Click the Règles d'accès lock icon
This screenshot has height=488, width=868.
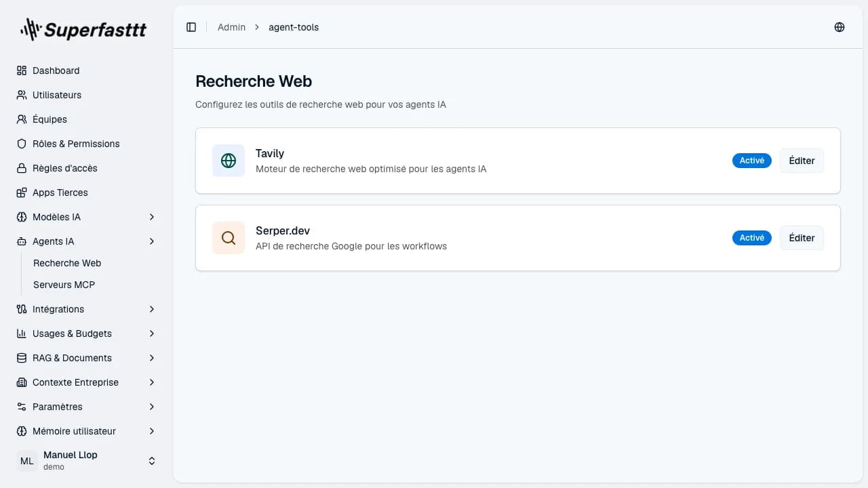(22, 168)
